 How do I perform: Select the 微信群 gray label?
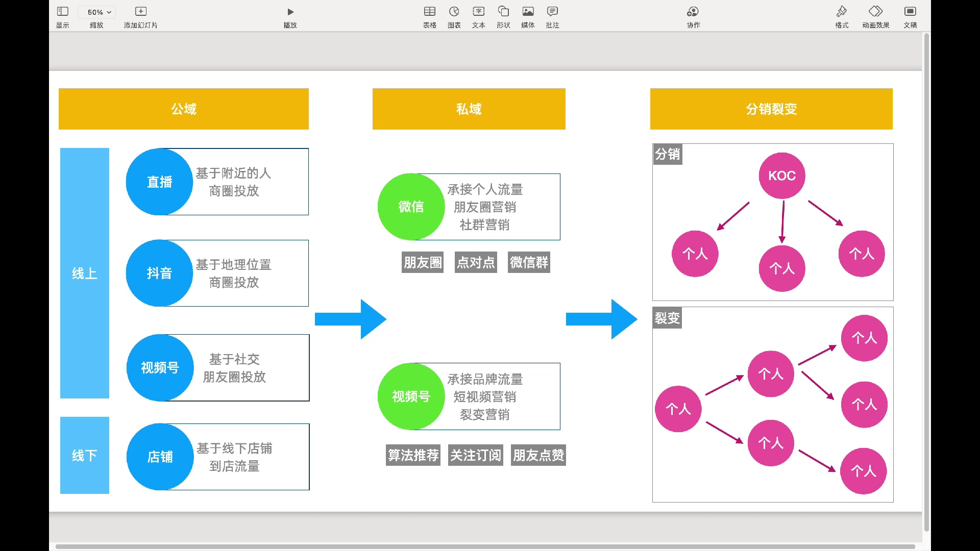pyautogui.click(x=529, y=262)
